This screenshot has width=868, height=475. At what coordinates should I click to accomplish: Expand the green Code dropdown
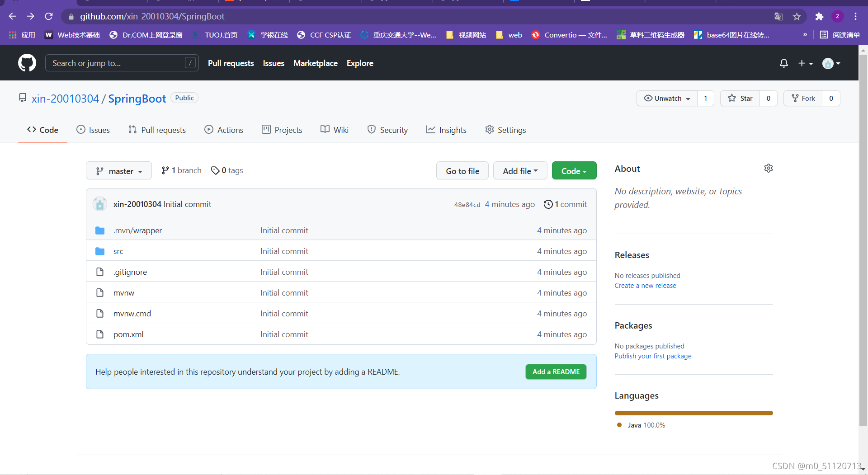click(x=574, y=170)
